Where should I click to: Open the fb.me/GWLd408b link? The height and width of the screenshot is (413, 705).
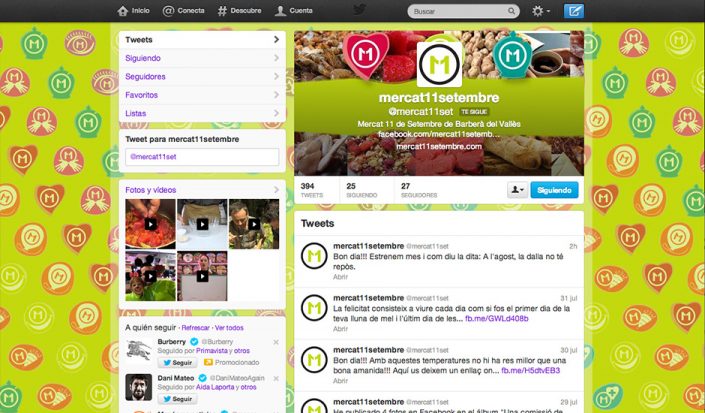(x=496, y=319)
